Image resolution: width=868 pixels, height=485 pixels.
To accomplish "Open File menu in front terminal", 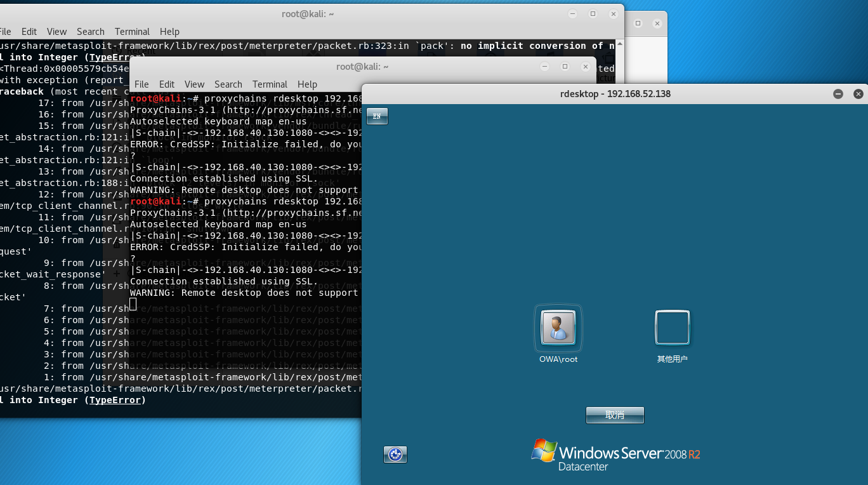I will pos(141,84).
